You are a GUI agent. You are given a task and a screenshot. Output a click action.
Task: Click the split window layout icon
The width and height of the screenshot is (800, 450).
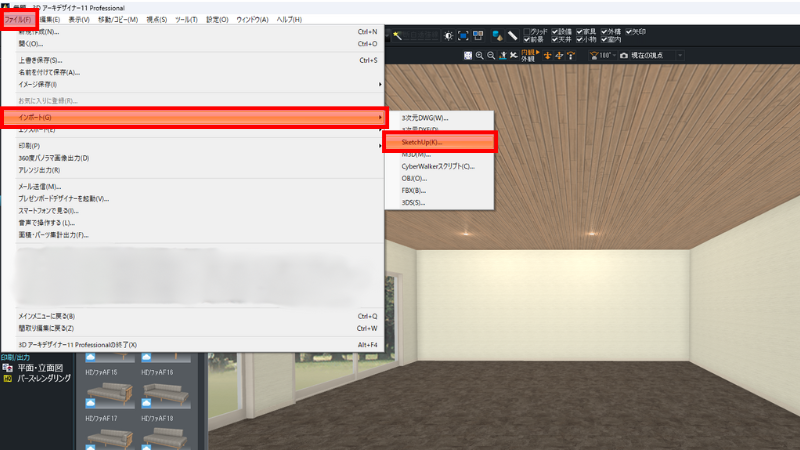click(478, 35)
